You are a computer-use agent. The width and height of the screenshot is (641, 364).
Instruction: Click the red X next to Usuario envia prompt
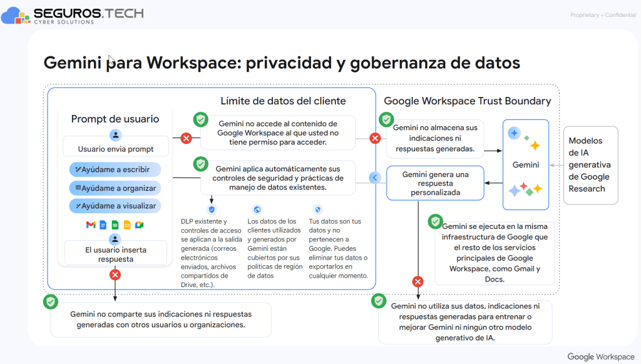[187, 138]
